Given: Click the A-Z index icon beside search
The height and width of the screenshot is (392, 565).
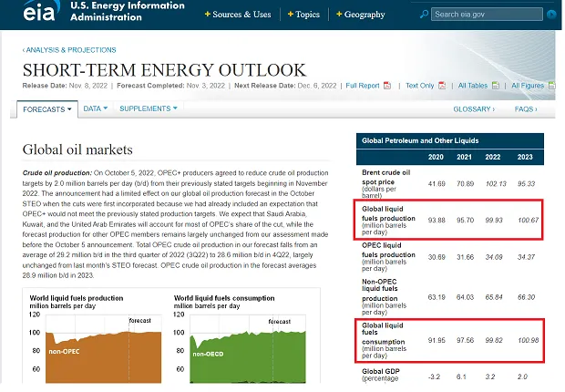Looking at the screenshot, I should [550, 15].
